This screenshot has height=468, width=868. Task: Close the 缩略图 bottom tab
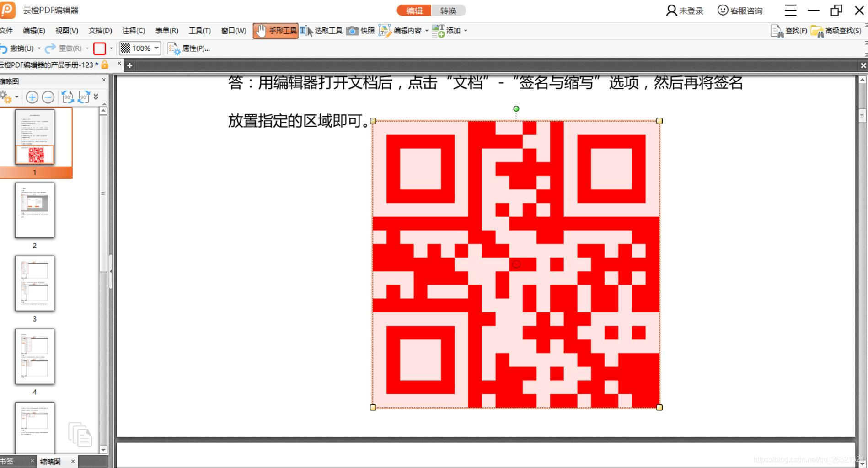pos(73,461)
